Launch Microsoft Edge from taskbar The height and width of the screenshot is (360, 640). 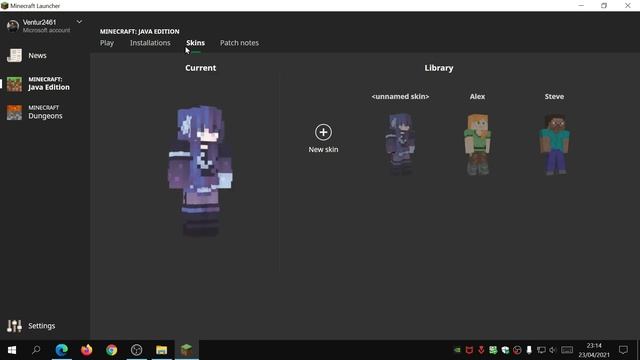[62, 350]
